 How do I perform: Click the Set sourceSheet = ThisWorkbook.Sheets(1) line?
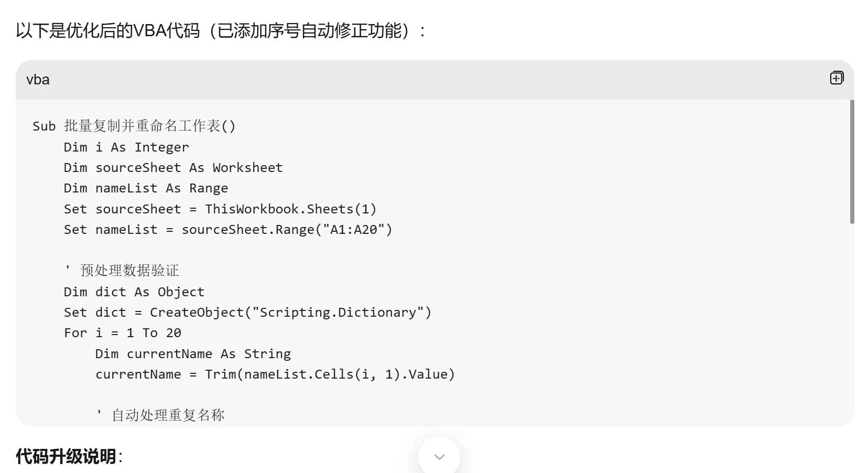pos(220,209)
